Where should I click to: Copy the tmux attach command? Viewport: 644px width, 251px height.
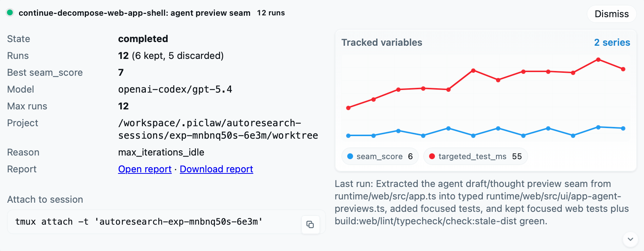pyautogui.click(x=310, y=224)
